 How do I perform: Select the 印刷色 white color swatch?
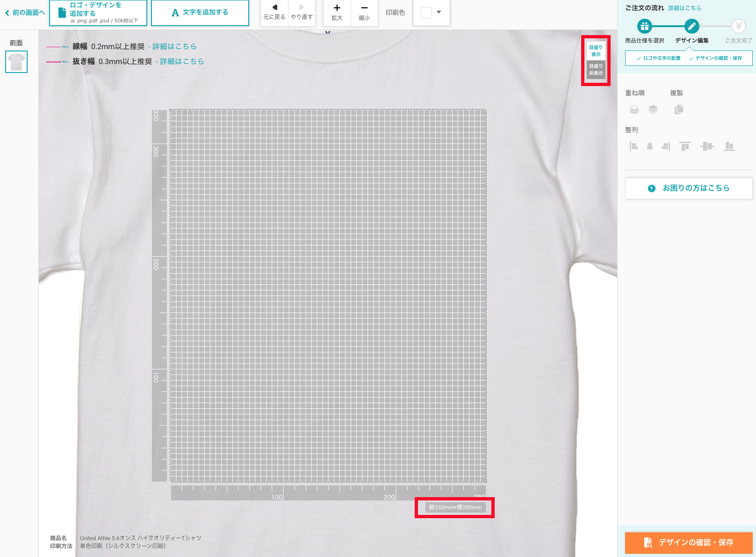(x=426, y=12)
